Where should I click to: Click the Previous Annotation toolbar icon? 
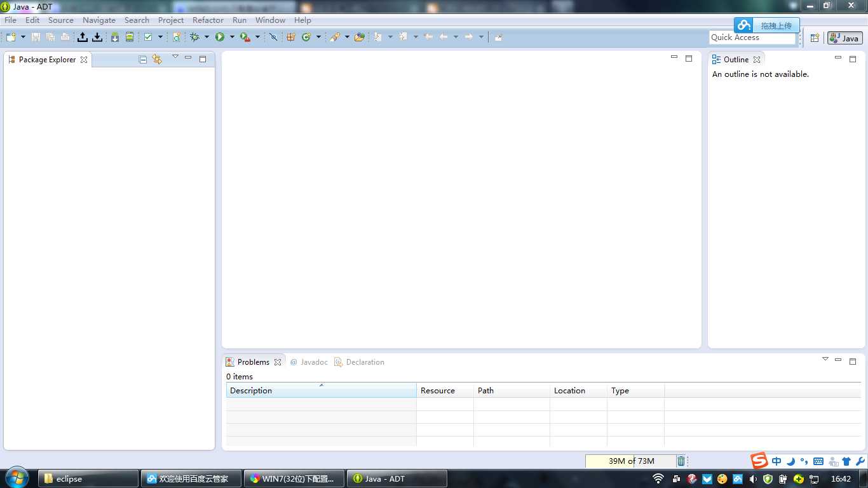tap(403, 37)
